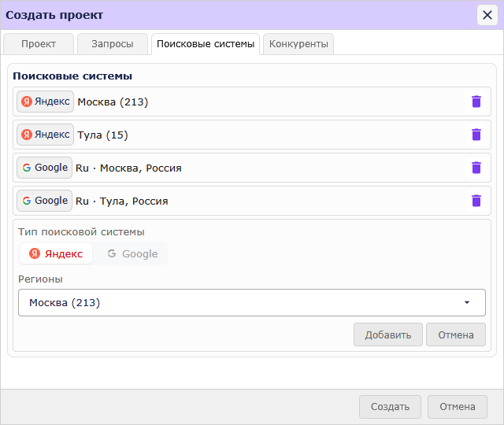Select the text Тула (15)
Image resolution: width=504 pixels, height=425 pixels.
[102, 135]
